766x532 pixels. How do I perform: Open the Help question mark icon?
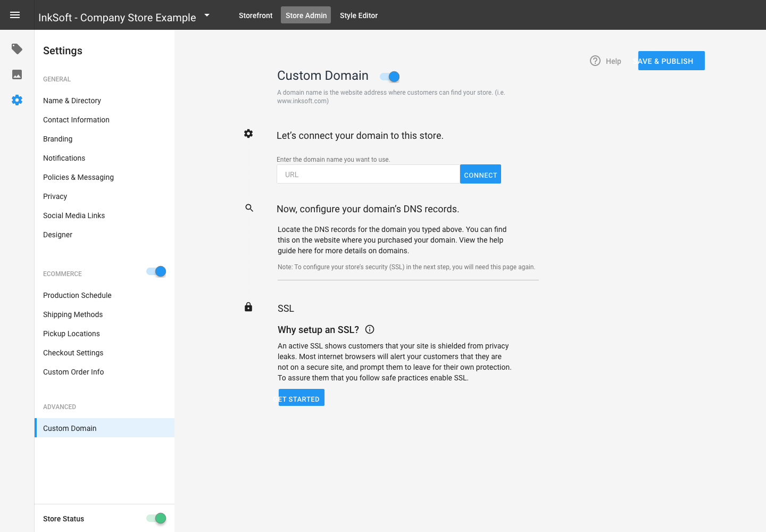pos(595,61)
